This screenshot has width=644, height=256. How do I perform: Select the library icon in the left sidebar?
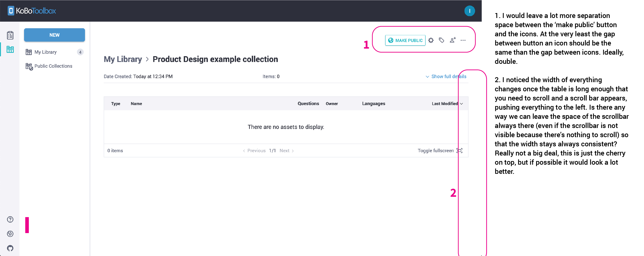(10, 50)
